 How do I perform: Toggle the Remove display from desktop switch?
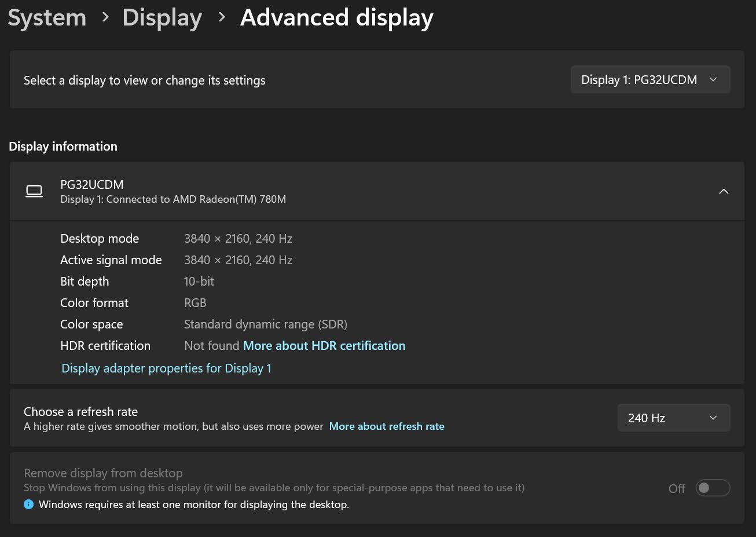pos(712,488)
